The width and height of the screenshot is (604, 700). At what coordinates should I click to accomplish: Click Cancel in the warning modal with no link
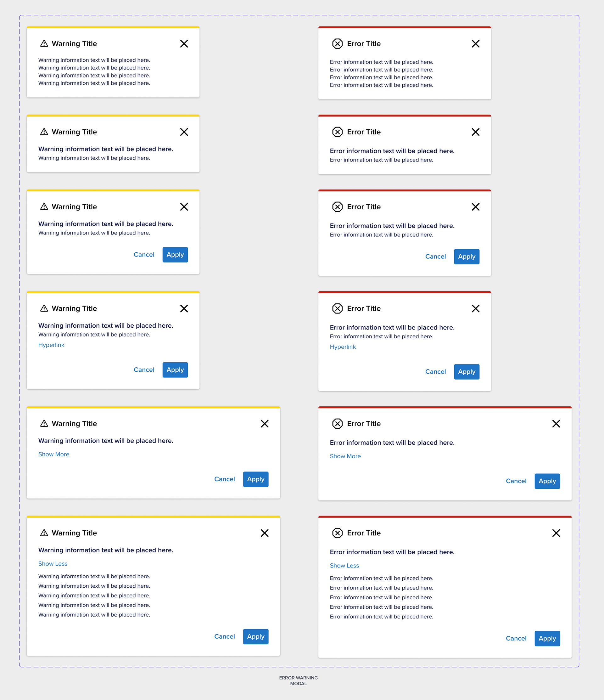tap(144, 255)
